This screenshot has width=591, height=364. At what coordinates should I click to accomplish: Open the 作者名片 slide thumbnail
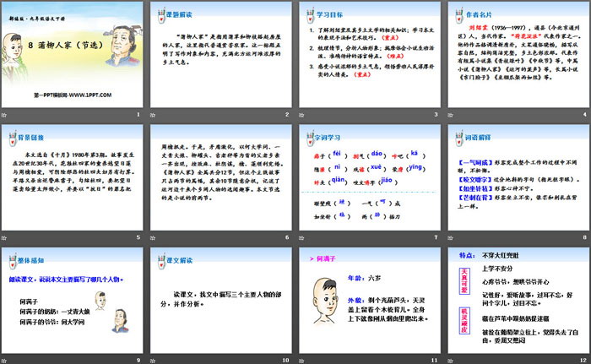pyautogui.click(x=518, y=54)
